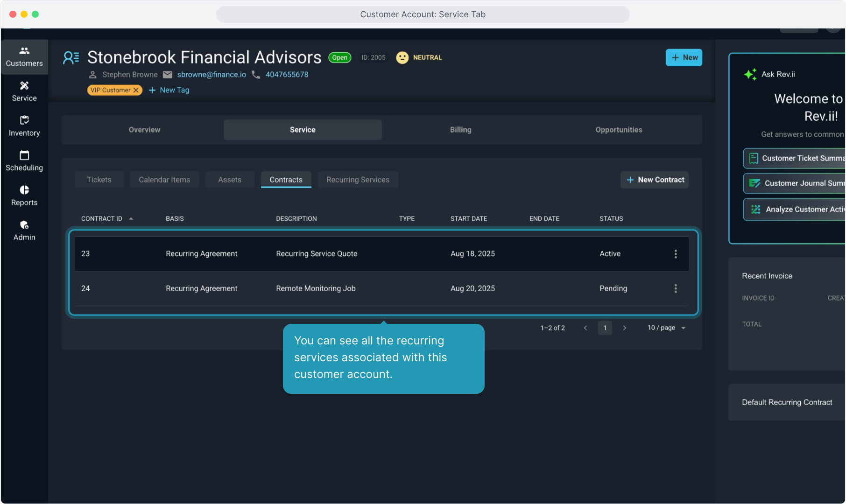This screenshot has width=846, height=504.
Task: Open Scheduling calendar in sidebar
Action: coord(24,161)
